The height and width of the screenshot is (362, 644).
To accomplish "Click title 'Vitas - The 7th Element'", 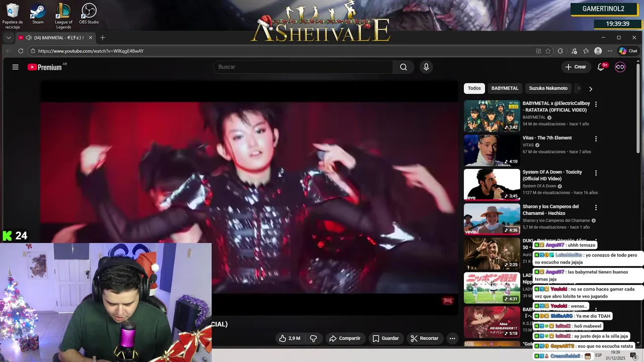I will pos(547,138).
